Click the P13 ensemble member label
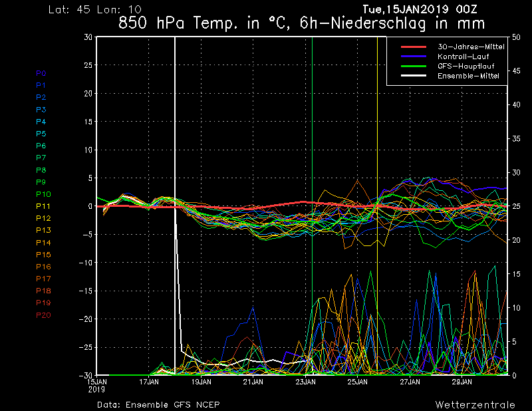 (x=43, y=230)
